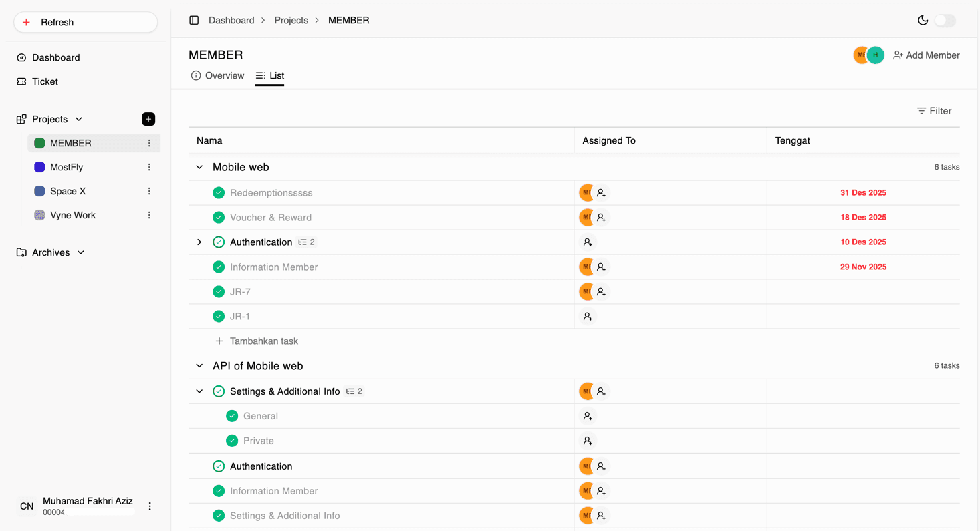This screenshot has height=531, width=980.
Task: Click the blue MostFly project color swatch
Action: [39, 167]
